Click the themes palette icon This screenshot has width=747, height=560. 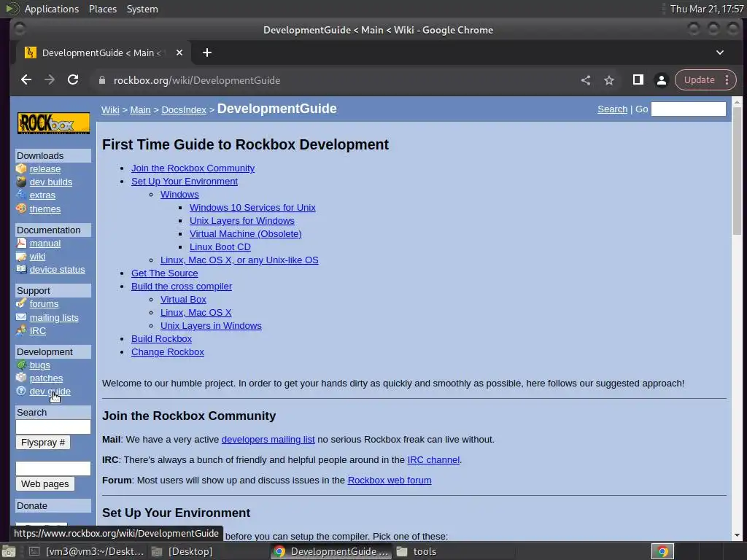(21, 209)
